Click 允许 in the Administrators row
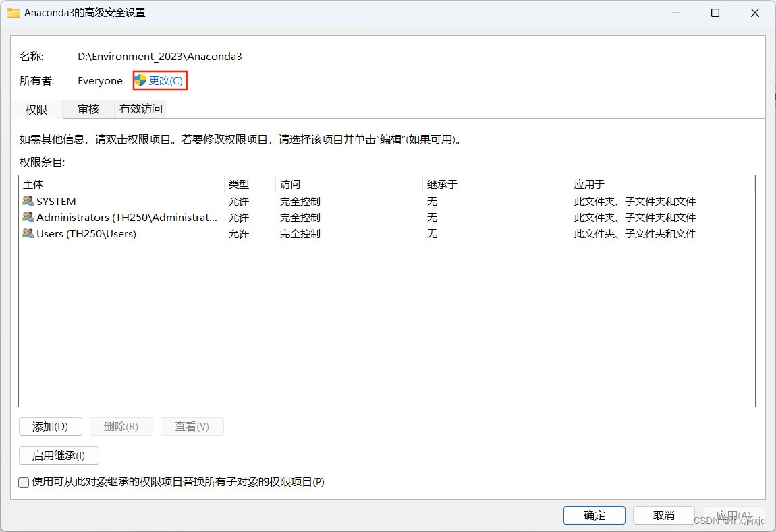Screen dimensions: 776x532 (239, 218)
